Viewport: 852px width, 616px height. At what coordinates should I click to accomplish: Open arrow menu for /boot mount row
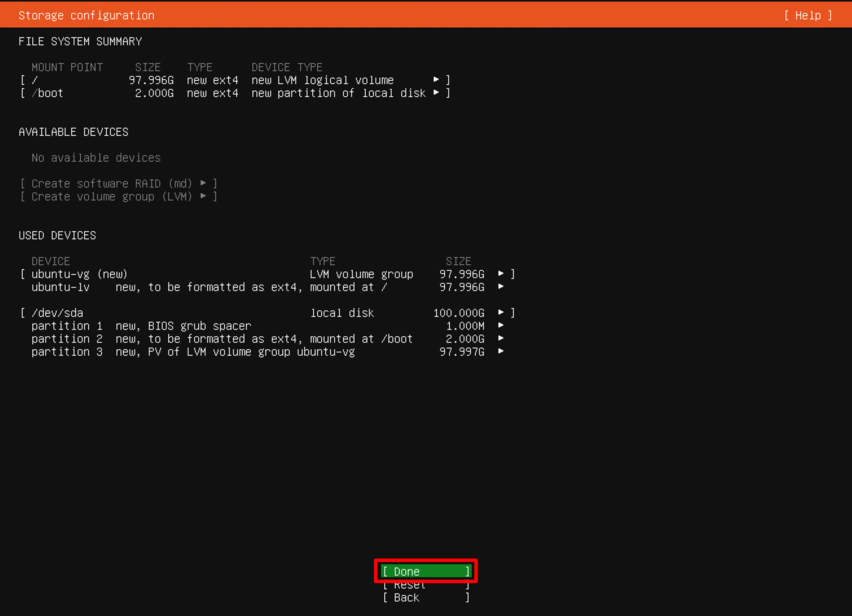tap(436, 93)
